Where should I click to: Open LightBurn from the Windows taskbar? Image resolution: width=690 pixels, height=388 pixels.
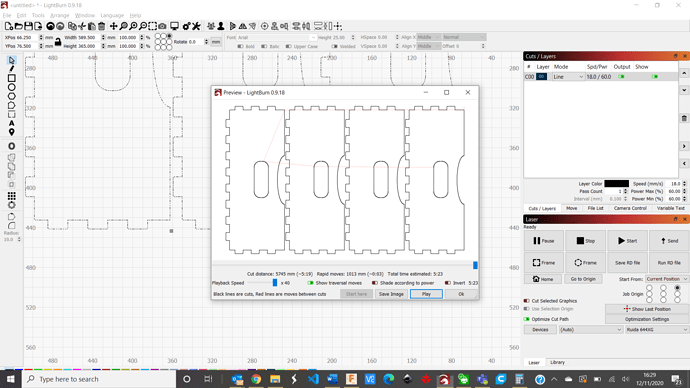click(444, 379)
